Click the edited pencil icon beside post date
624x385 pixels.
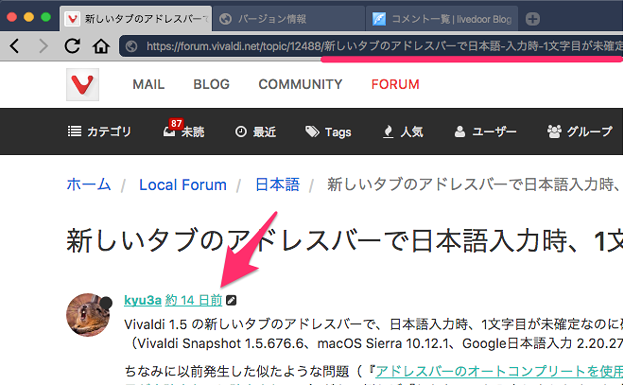(x=231, y=300)
